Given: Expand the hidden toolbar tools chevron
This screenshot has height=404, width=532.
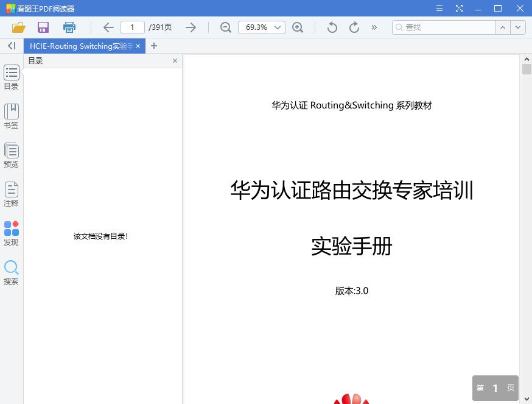Looking at the screenshot, I should point(374,27).
